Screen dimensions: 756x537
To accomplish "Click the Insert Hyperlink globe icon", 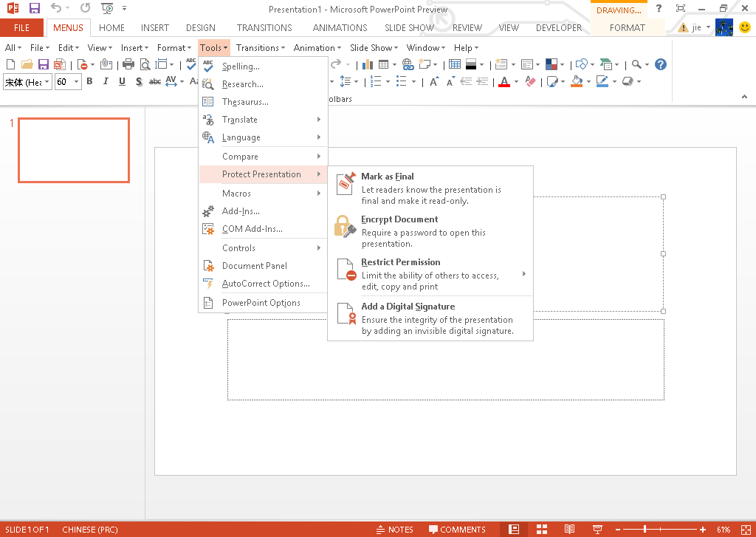I will 408,64.
